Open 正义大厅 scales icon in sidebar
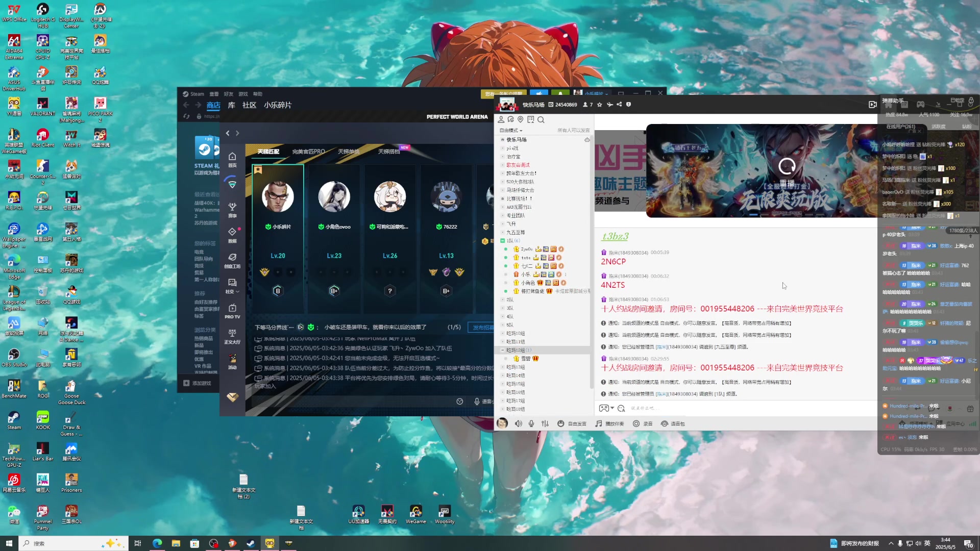980x551 pixels. pyautogui.click(x=232, y=336)
